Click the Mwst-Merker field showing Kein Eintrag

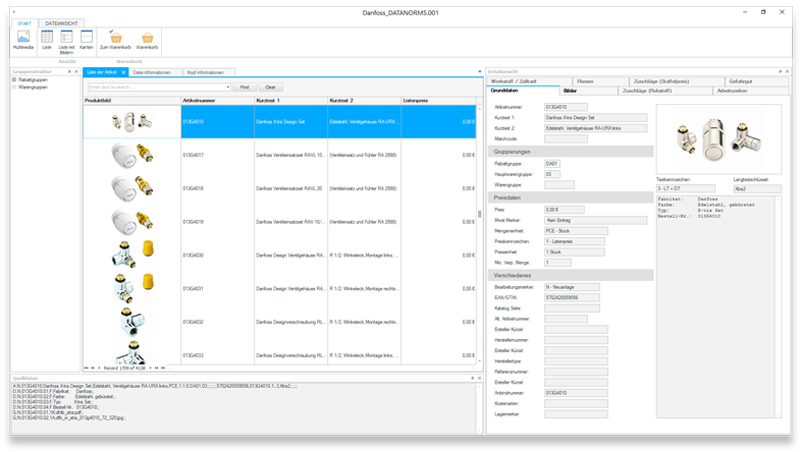tap(595, 220)
